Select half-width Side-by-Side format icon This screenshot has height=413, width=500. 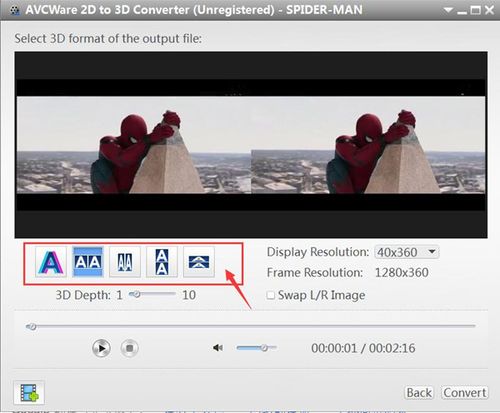click(125, 262)
